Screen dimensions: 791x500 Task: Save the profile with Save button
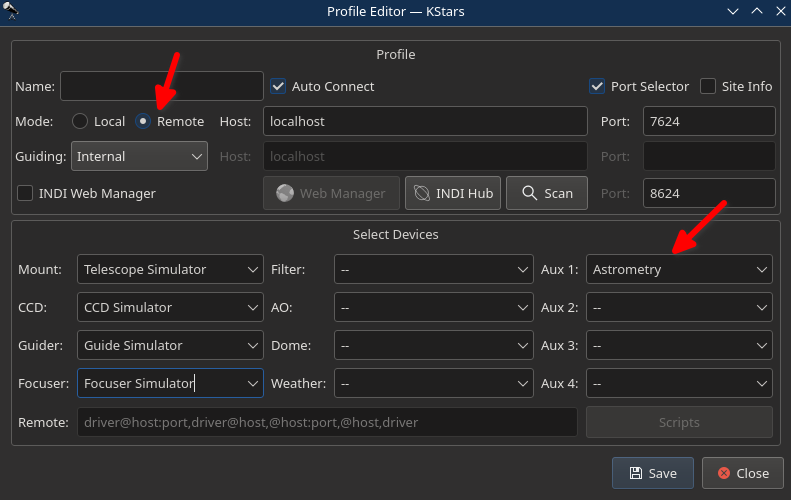[653, 473]
